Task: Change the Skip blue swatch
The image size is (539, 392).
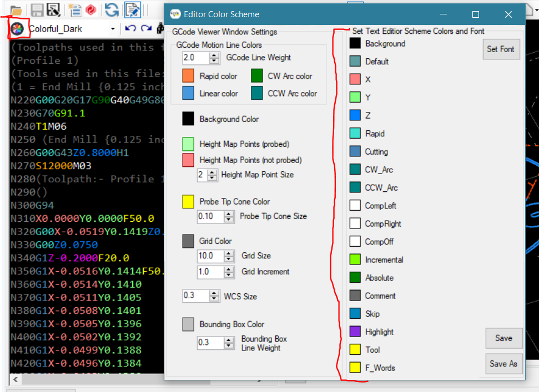Action: (x=355, y=313)
